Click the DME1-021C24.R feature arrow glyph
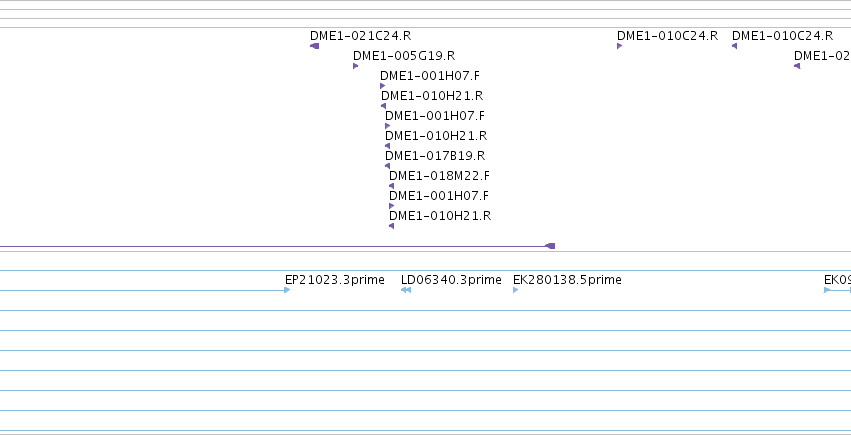Image resolution: width=851 pixels, height=435 pixels. (314, 46)
